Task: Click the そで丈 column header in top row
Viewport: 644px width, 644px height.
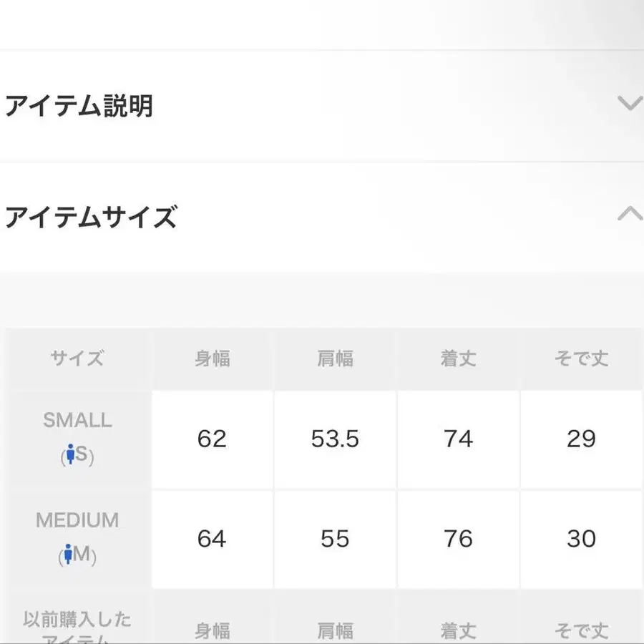Action: pyautogui.click(x=581, y=358)
